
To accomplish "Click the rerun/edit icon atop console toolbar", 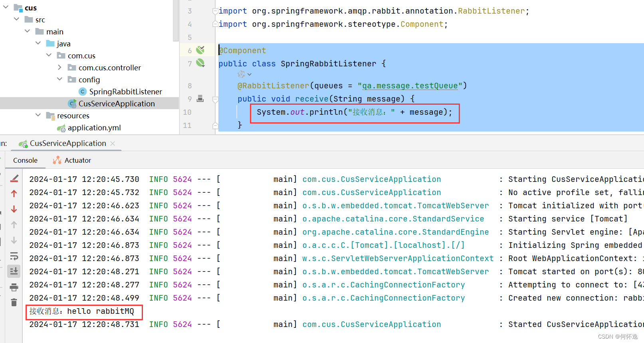I will [x=14, y=179].
